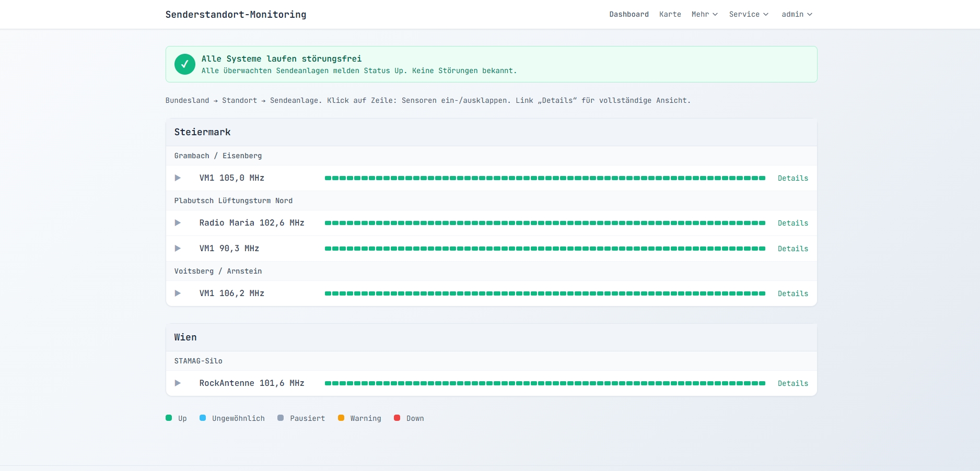Expand the VM1 106,2 MHz row
The width and height of the screenshot is (980, 471).
pyautogui.click(x=178, y=293)
